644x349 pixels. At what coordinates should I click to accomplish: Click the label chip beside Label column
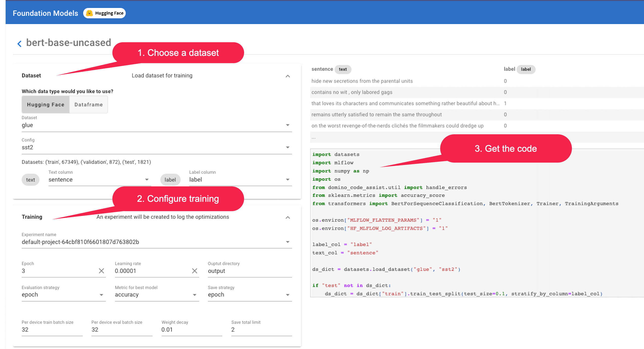tap(170, 180)
